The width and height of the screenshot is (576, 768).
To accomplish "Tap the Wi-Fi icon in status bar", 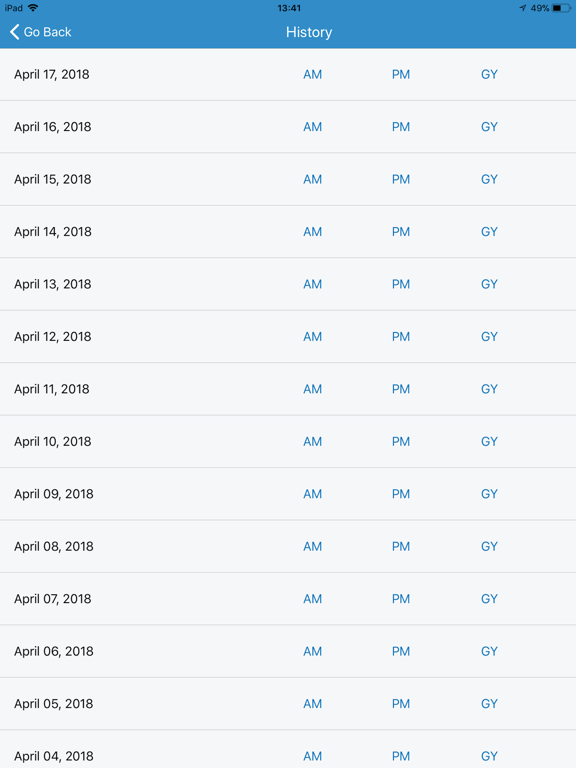I will pos(33,7).
